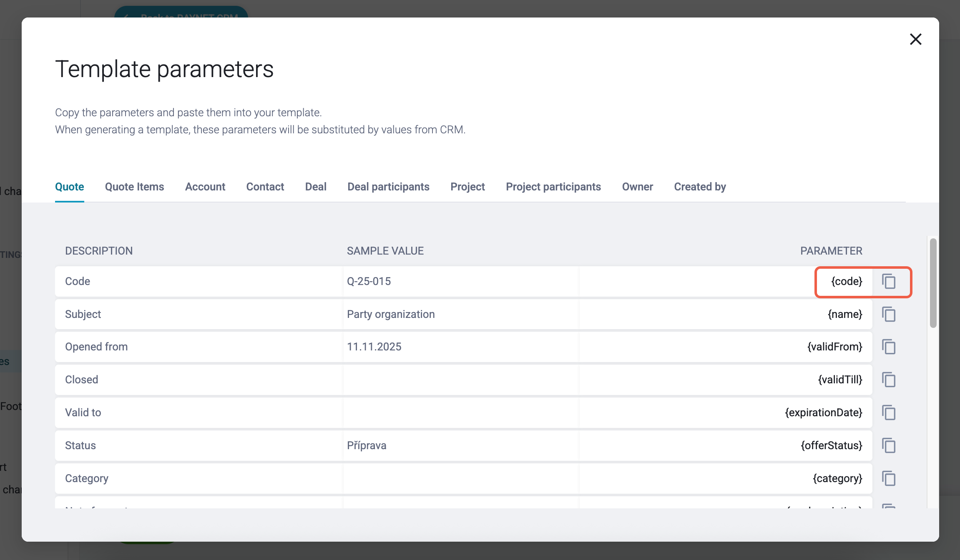The image size is (960, 560).
Task: Click the {validTill} parameter text
Action: pyautogui.click(x=840, y=380)
